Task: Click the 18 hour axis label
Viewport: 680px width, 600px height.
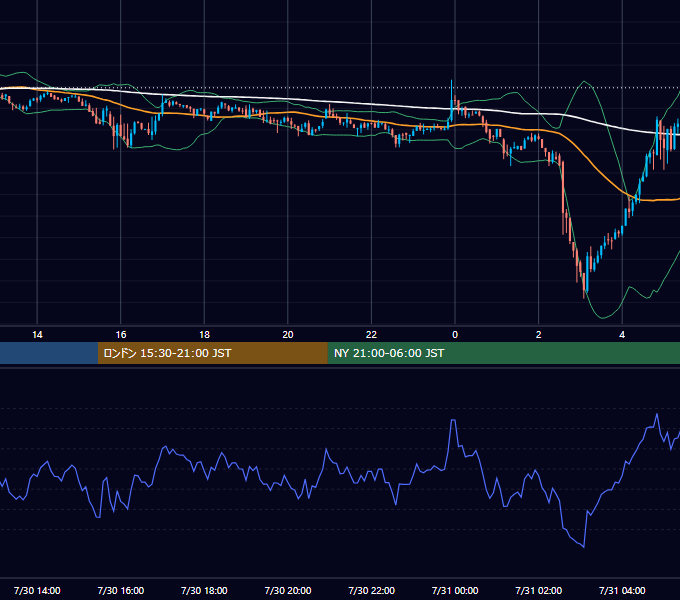Action: click(204, 335)
